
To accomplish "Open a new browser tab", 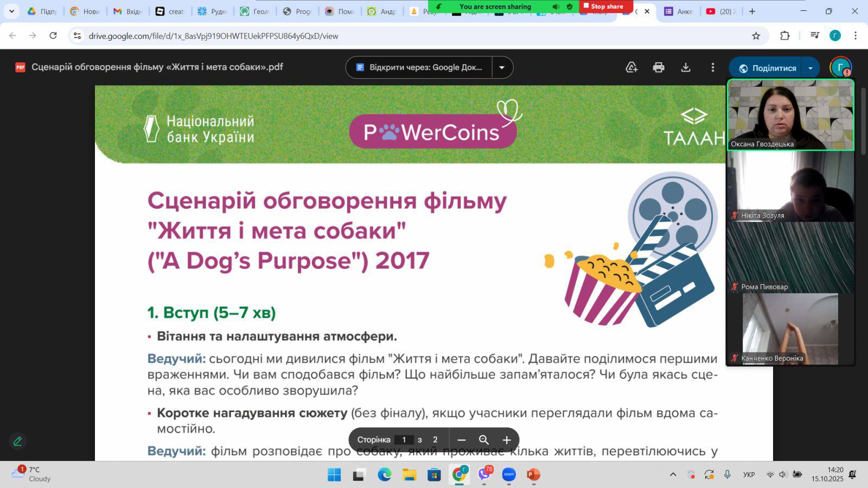I will (752, 11).
